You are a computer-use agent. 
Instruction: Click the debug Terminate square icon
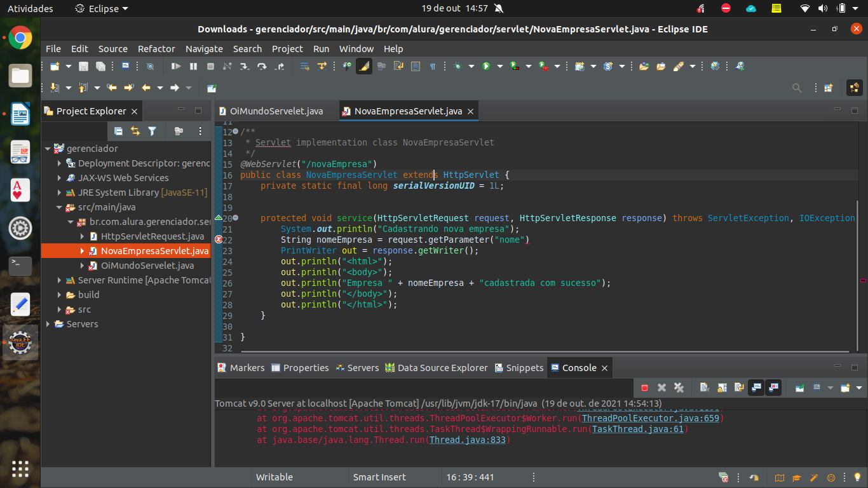point(210,66)
